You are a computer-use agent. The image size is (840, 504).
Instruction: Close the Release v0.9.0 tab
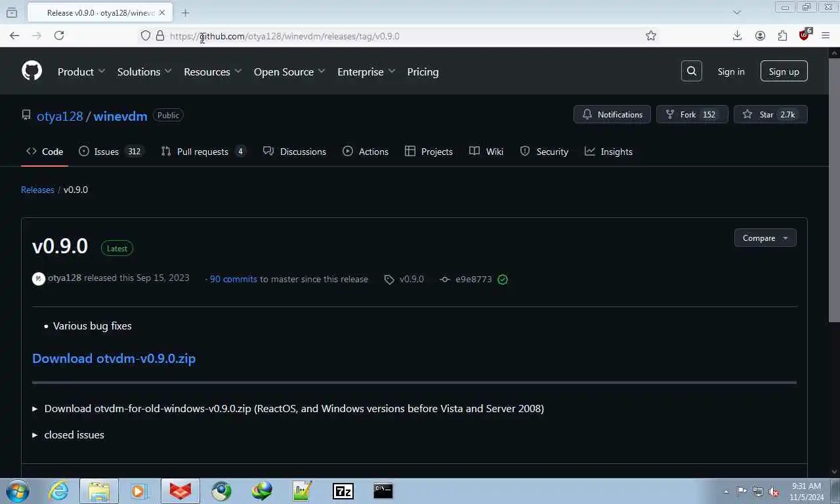[162, 12]
